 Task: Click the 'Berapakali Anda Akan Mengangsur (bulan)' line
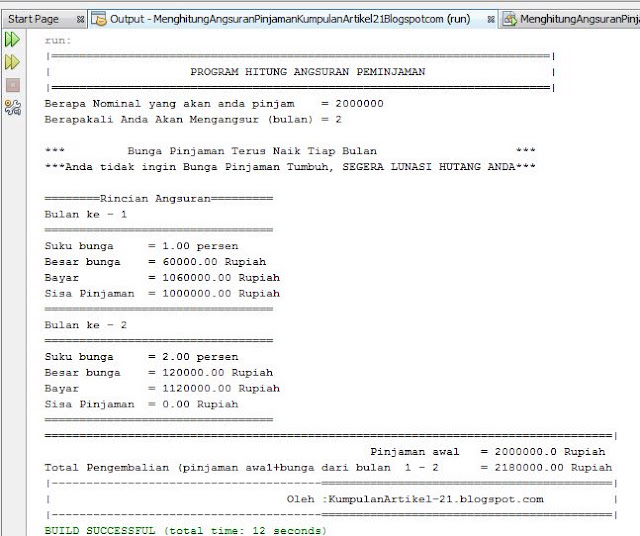[193, 120]
